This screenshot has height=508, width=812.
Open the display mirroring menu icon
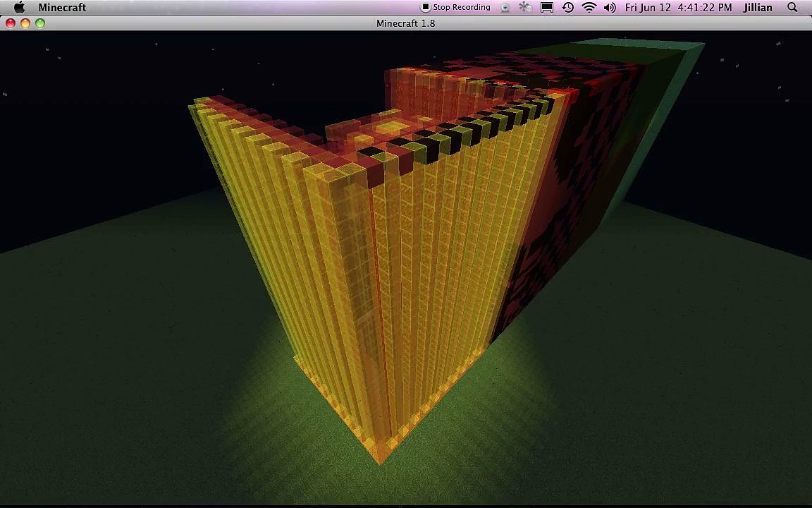pos(547,7)
